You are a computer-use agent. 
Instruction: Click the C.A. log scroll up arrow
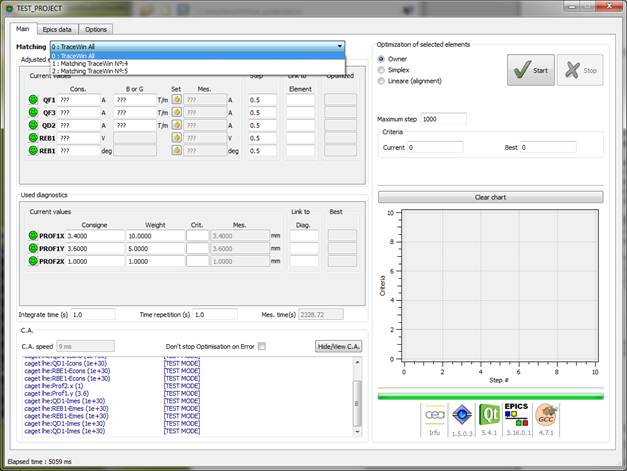coord(357,362)
